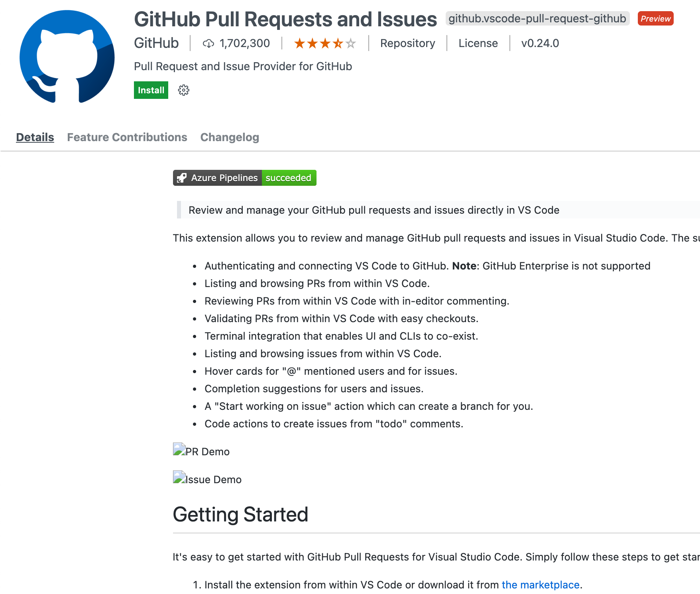
Task: Click the version number v0.24.0
Action: (x=540, y=43)
